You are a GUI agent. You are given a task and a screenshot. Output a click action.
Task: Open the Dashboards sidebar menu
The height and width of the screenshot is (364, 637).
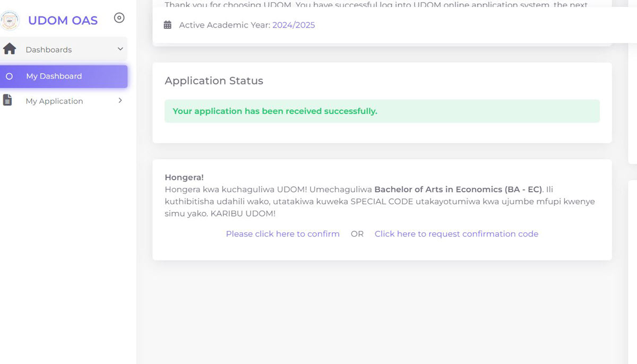49,50
